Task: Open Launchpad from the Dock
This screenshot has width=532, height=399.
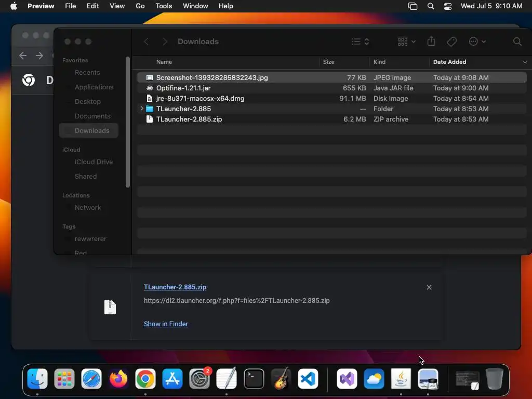Action: [64, 378]
